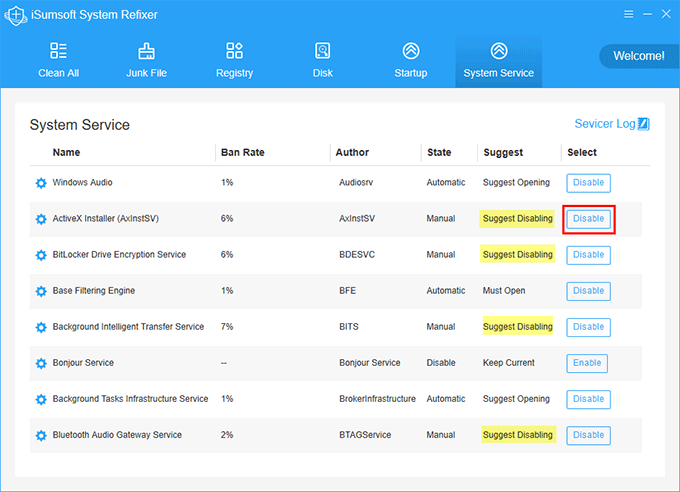Switch to the Clean All tab

tap(59, 61)
